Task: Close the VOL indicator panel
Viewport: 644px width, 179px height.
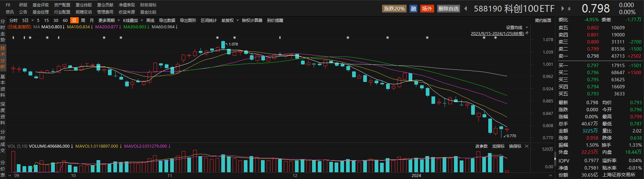Action: pos(527,146)
